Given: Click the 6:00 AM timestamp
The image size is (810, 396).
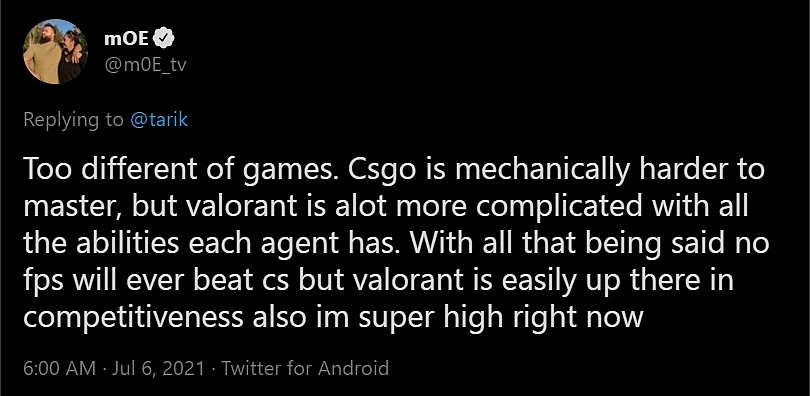Looking at the screenshot, I should coord(59,369).
